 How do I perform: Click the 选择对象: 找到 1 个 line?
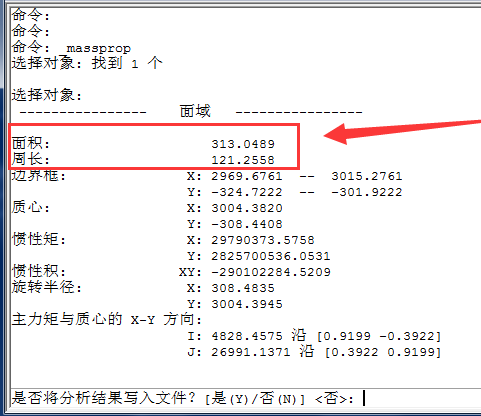pyautogui.click(x=87, y=63)
